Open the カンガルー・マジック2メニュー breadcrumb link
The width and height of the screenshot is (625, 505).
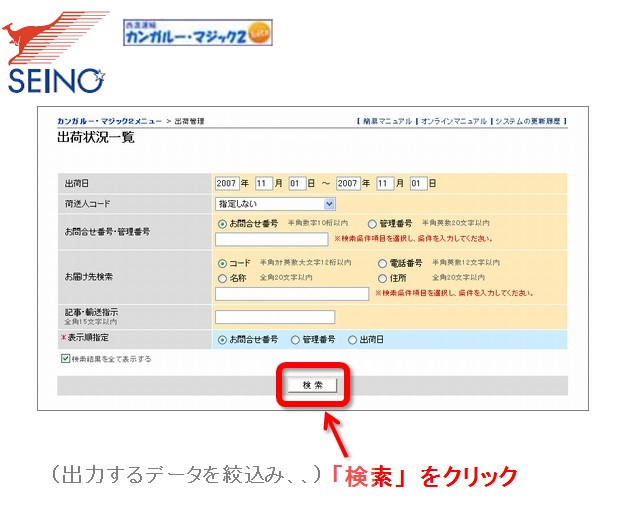(109, 121)
